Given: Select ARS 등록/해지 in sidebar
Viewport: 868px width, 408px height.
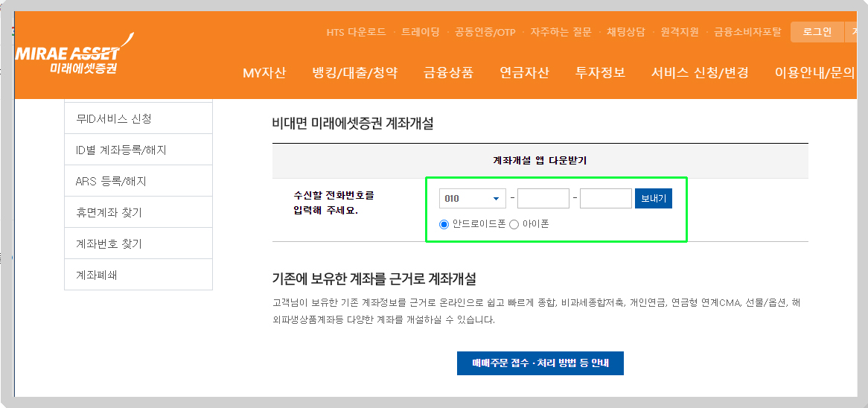Looking at the screenshot, I should tap(138, 181).
